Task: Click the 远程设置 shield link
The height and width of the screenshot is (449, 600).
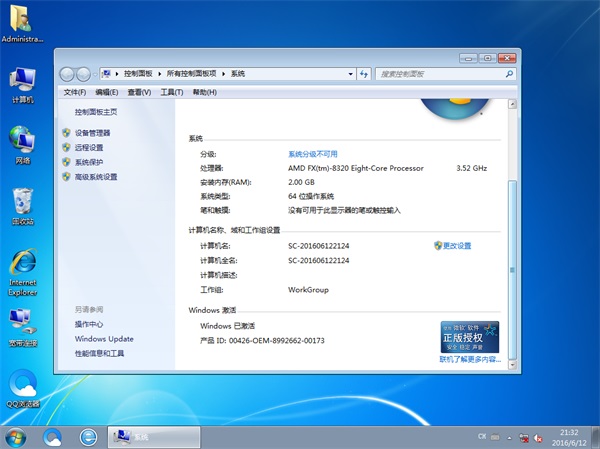Action: tap(88, 147)
